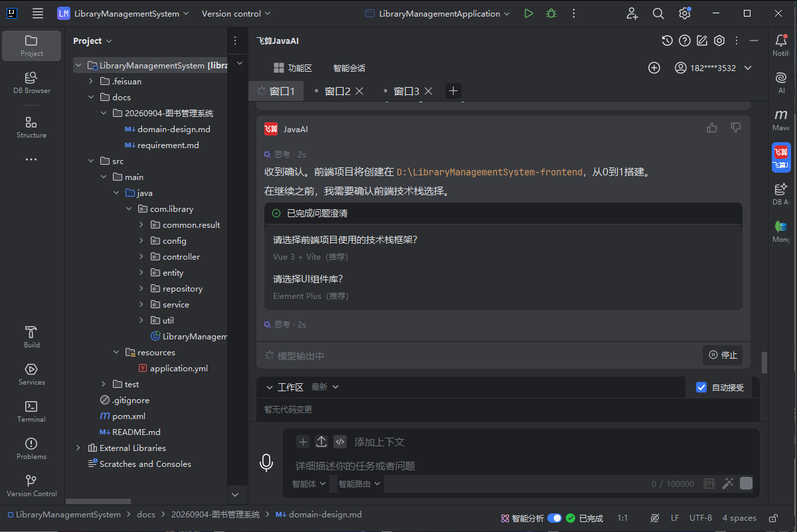
Task: Open LibraryManagementSystem project dropdown
Action: click(124, 13)
